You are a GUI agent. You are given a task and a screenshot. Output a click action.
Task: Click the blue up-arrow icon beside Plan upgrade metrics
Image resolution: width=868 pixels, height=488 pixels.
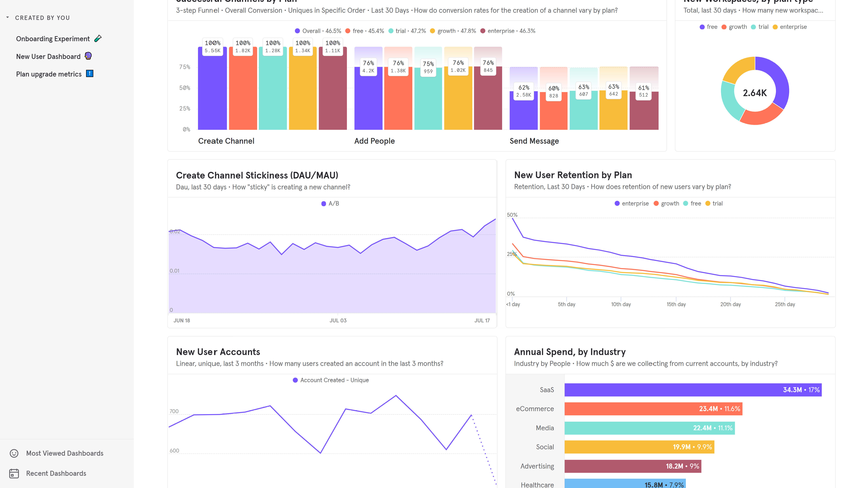[x=90, y=73]
